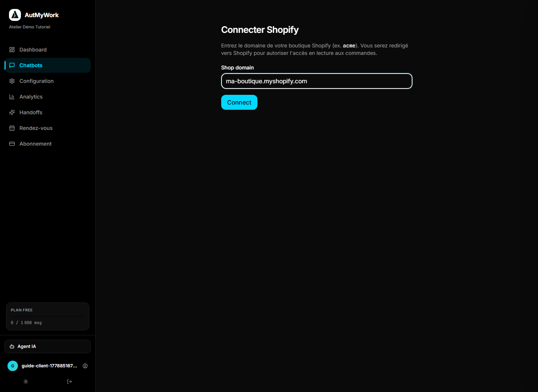Click the Handoffs sparkle icon
Screen dimensions: 538x392
12,112
